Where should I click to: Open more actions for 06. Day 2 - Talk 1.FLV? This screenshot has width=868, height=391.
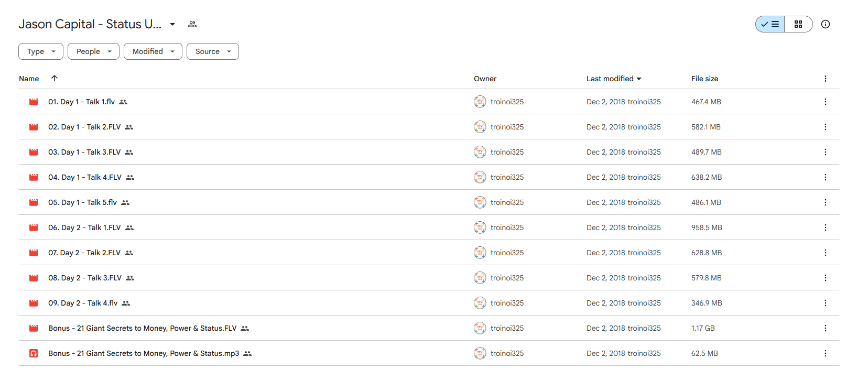pos(825,227)
